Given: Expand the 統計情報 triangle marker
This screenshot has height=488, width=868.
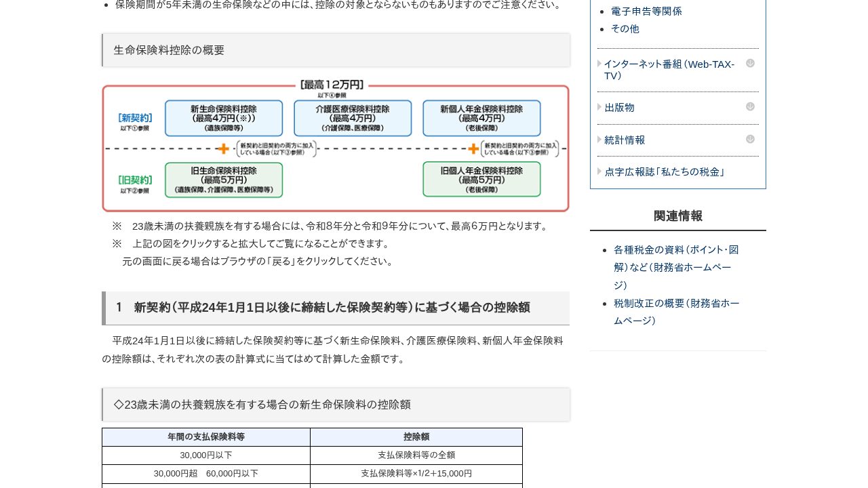Looking at the screenshot, I should 599,140.
